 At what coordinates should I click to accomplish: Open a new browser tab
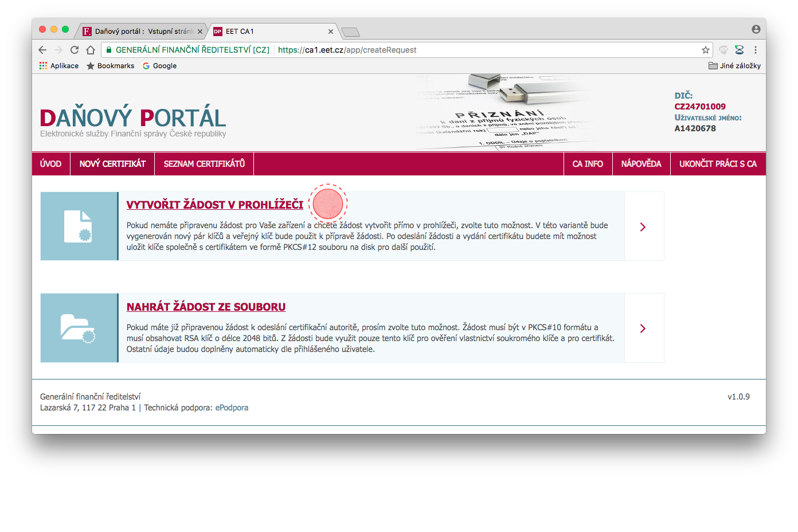[350, 32]
